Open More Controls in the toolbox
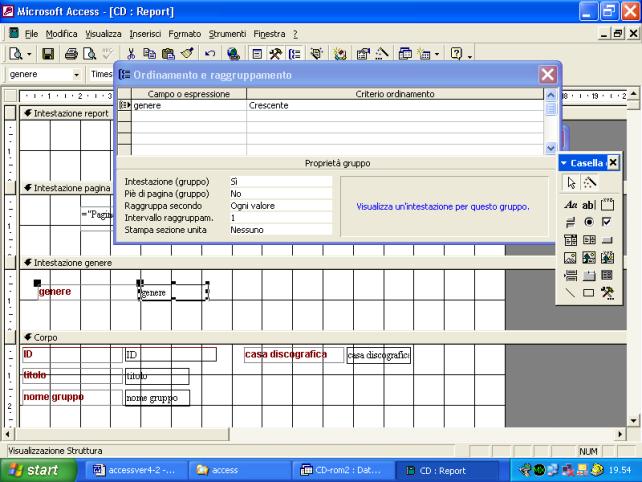642x482 pixels. tap(607, 293)
